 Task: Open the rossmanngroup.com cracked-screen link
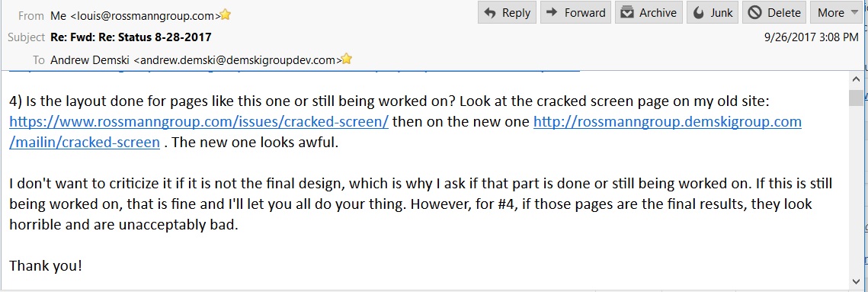[199, 121]
